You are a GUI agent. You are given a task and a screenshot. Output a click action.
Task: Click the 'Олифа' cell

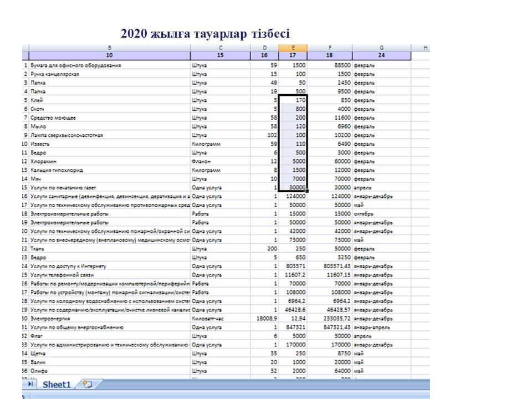tap(110, 371)
